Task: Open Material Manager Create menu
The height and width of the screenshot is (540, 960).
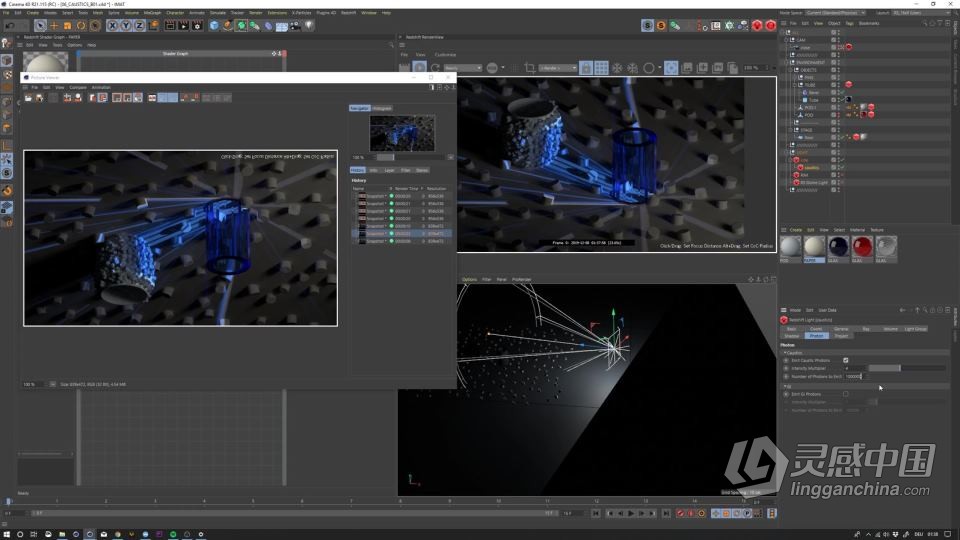Action: pos(795,230)
